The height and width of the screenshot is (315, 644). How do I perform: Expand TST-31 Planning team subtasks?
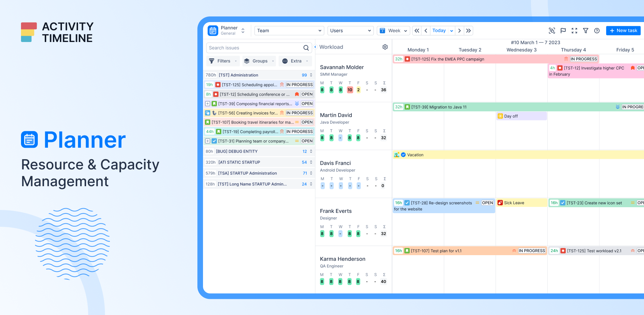pos(208,141)
